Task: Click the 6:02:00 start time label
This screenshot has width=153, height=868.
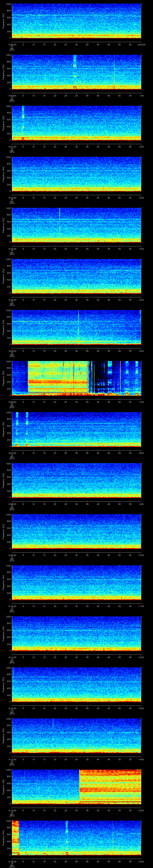Action: 12,197
